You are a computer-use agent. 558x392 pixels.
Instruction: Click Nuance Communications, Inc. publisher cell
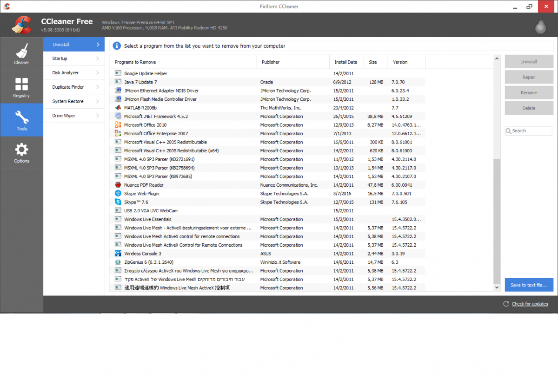pos(289,185)
